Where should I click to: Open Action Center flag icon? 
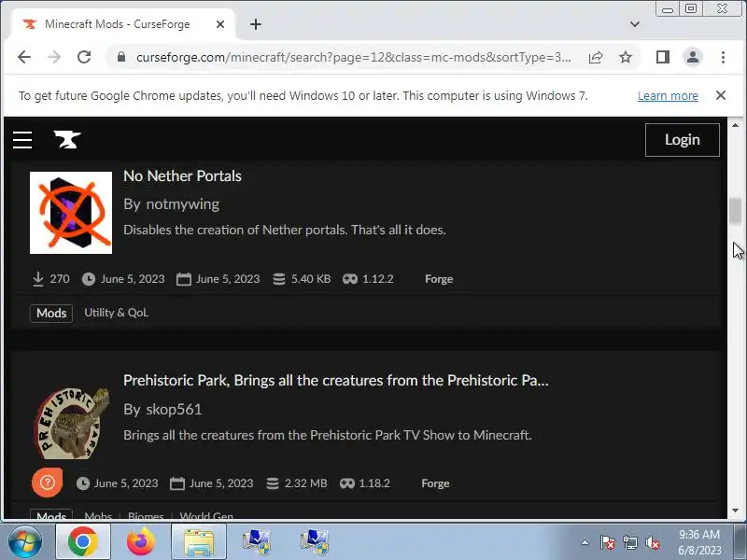tap(607, 542)
